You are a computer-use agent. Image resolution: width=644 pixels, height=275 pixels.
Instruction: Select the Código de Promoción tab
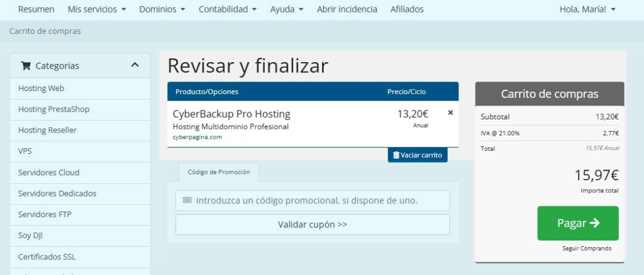(219, 172)
